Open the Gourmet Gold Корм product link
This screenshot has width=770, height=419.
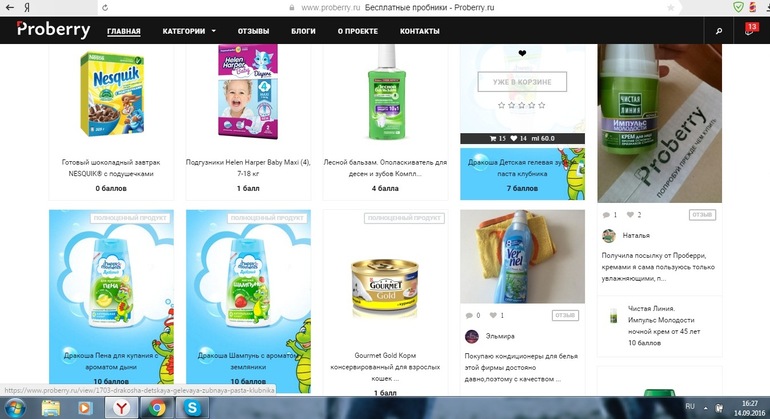385,367
